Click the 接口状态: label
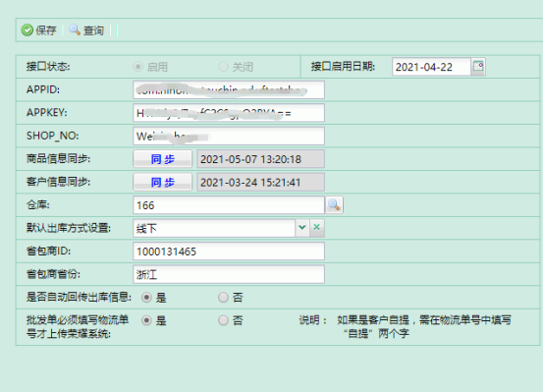544x392 pixels. pos(48,66)
